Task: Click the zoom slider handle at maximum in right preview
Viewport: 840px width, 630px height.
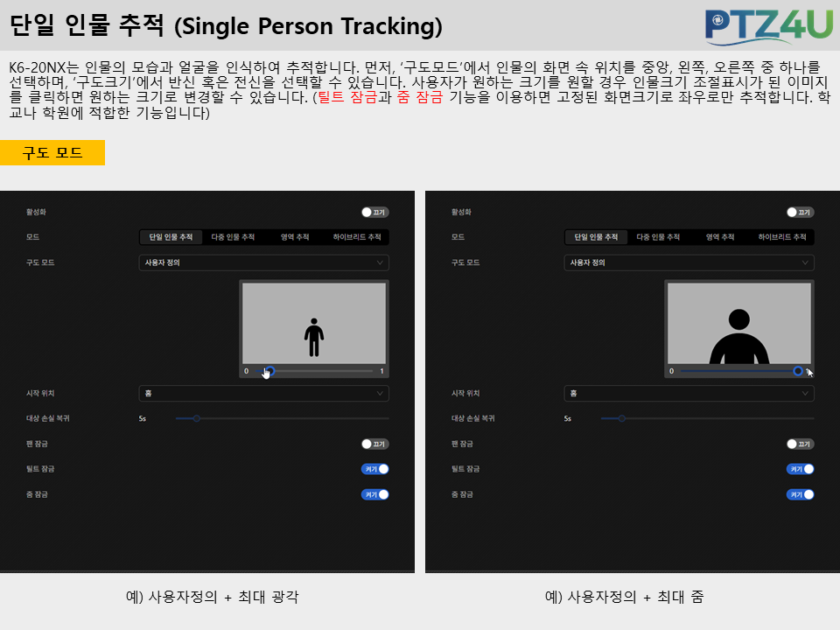Action: point(798,371)
